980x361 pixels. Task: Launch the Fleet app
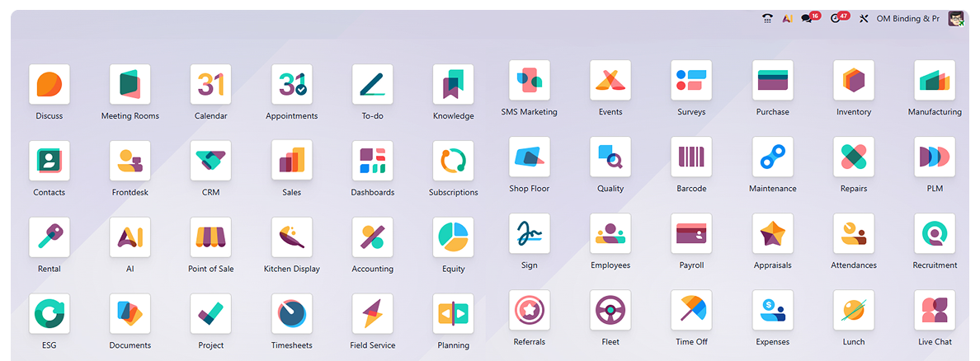pos(610,311)
